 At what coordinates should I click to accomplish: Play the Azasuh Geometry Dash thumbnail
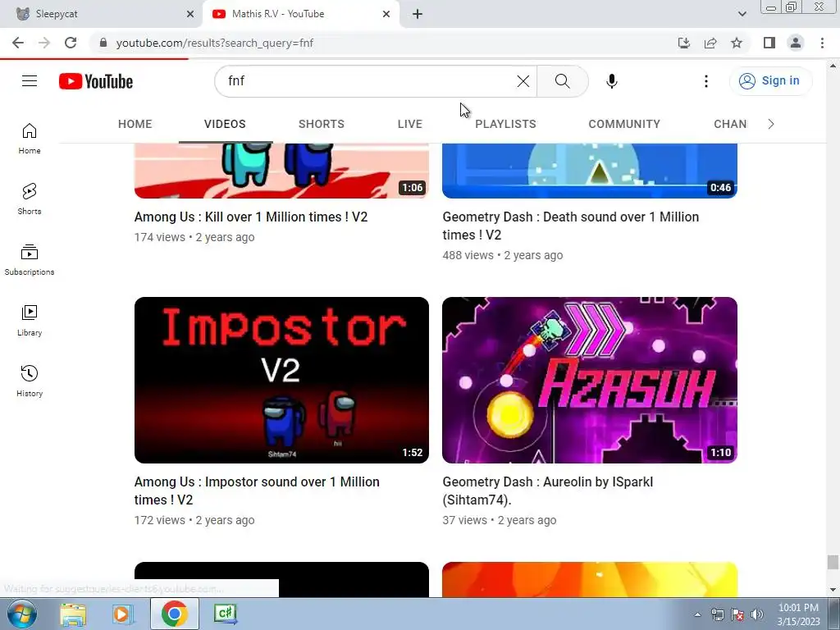[590, 380]
